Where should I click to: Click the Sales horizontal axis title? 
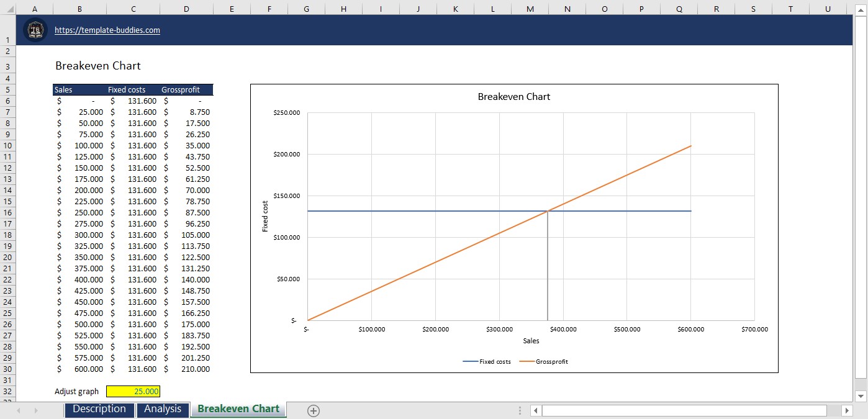[531, 341]
